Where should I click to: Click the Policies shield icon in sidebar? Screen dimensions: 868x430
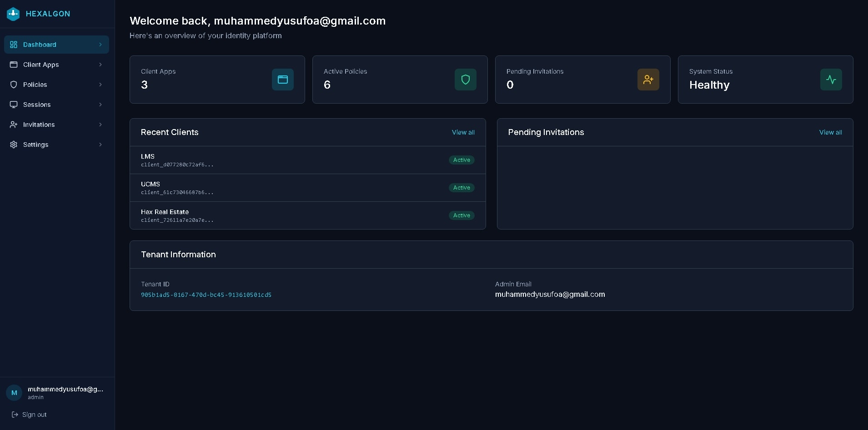click(x=14, y=85)
